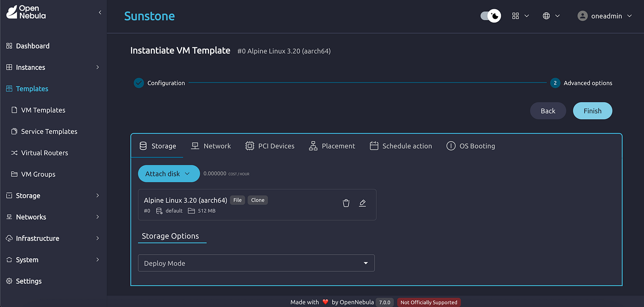Click the 7.0.0 version badge
This screenshot has width=644, height=307.
(x=385, y=302)
